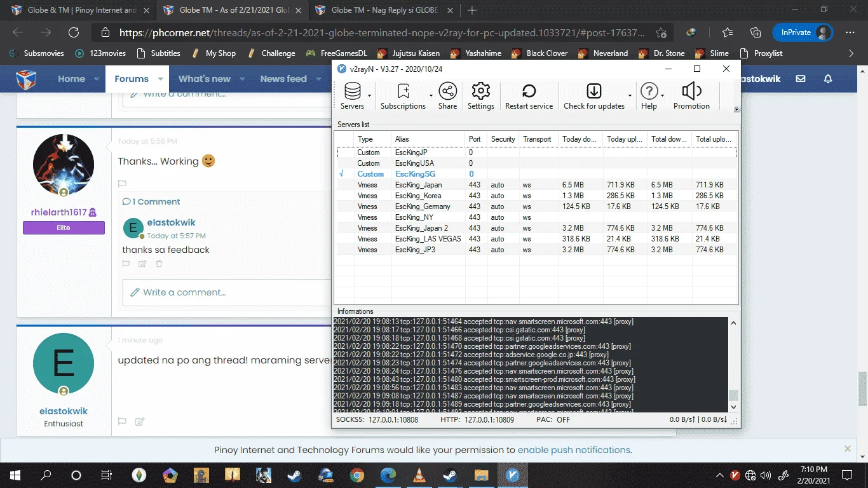The width and height of the screenshot is (868, 488).
Task: Go back using the browser back arrow
Action: (x=18, y=32)
